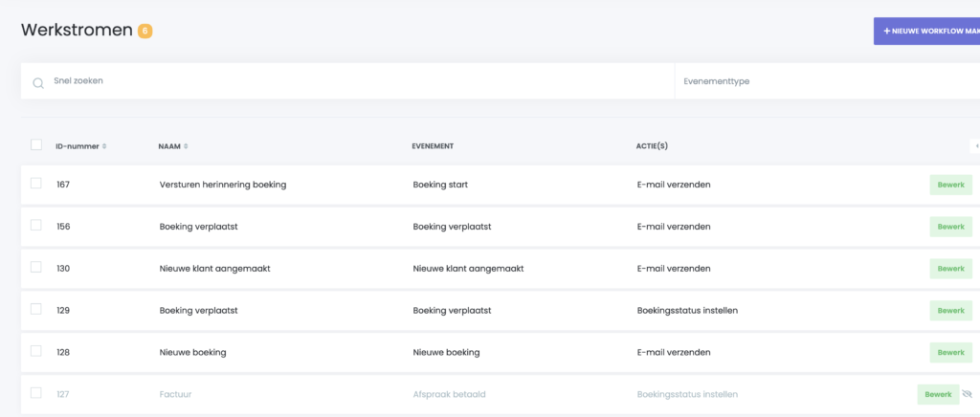Tick the checkbox next to workflow 128

36,352
